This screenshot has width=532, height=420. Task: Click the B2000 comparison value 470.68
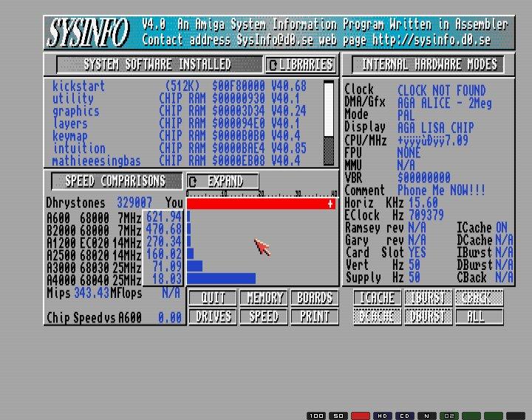coord(164,229)
